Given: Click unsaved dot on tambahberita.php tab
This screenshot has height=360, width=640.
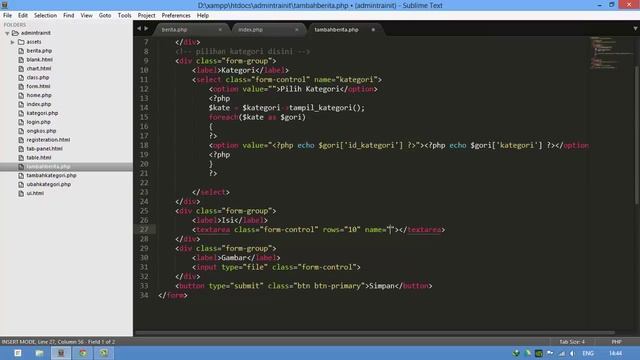Looking at the screenshot, I should (x=373, y=29).
